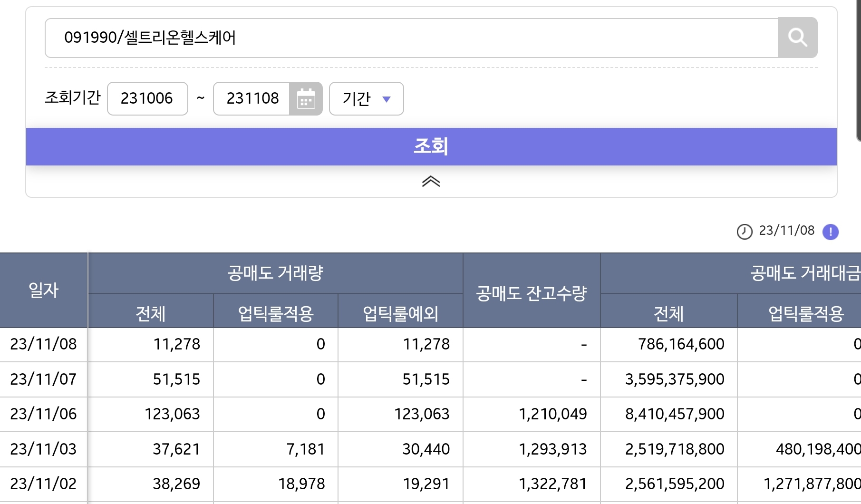This screenshot has width=861, height=504.
Task: Click balance quantity 1,293,913
Action: pyautogui.click(x=553, y=449)
